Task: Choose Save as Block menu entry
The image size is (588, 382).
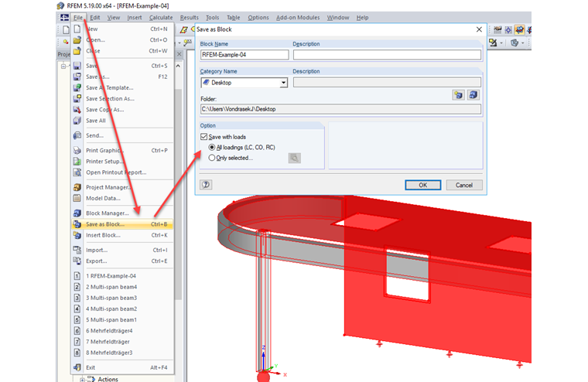Action: point(122,224)
